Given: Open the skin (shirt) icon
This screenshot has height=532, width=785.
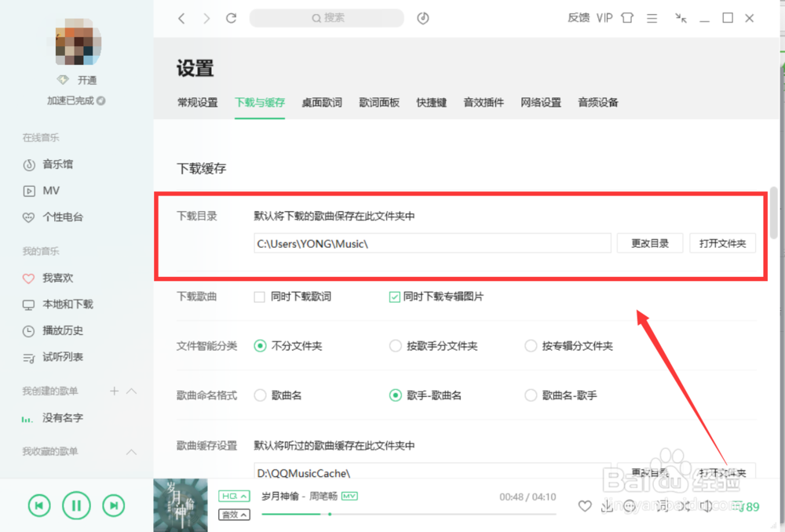Looking at the screenshot, I should click(627, 18).
